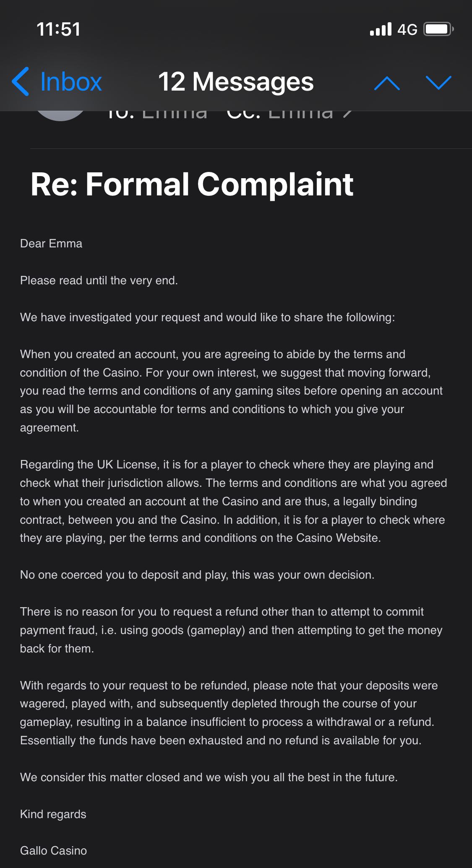
Task: Tap the Gallo Casino signature text
Action: (54, 850)
